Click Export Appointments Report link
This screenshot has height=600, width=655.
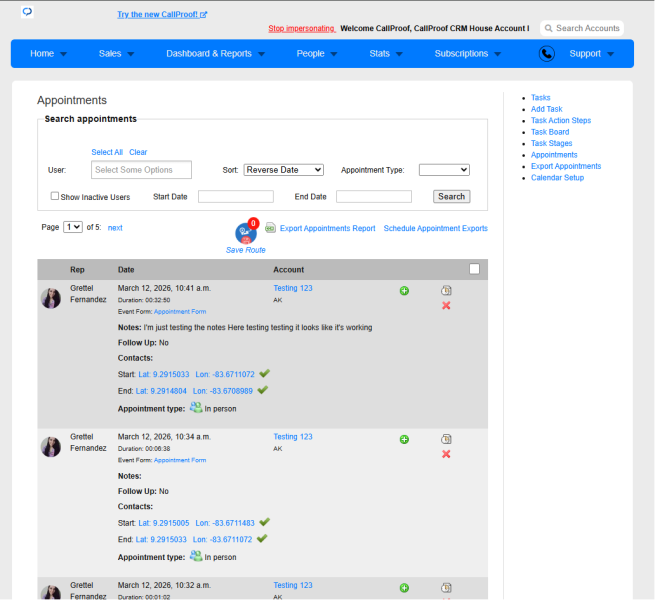(328, 228)
